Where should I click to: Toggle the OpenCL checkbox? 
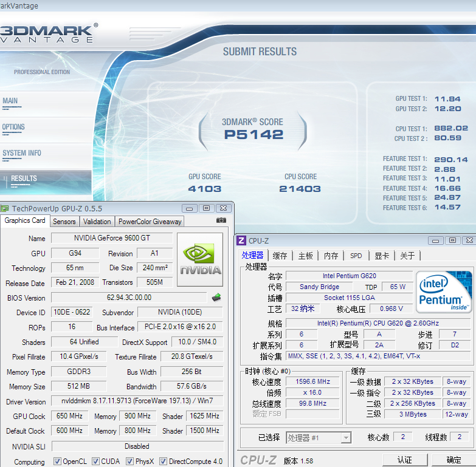point(57,462)
